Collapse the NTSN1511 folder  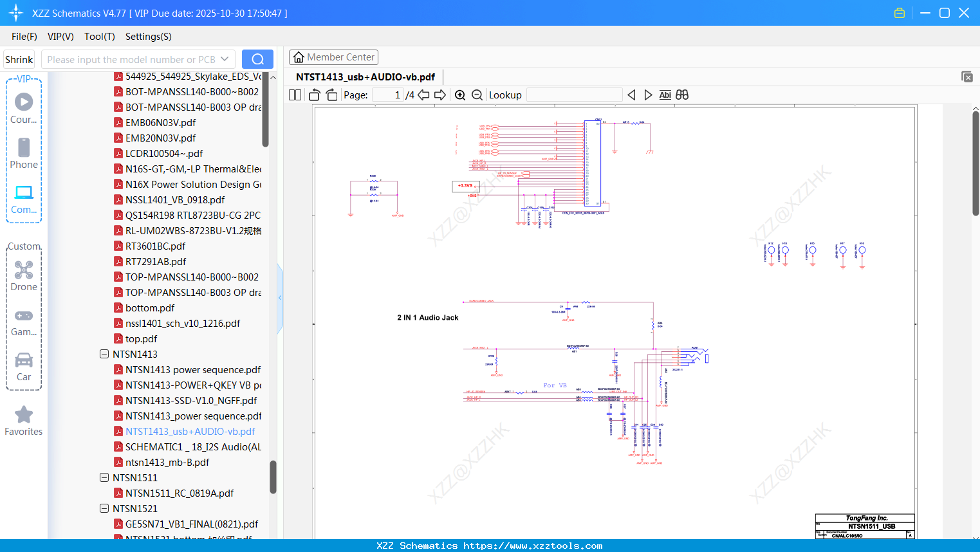click(104, 478)
